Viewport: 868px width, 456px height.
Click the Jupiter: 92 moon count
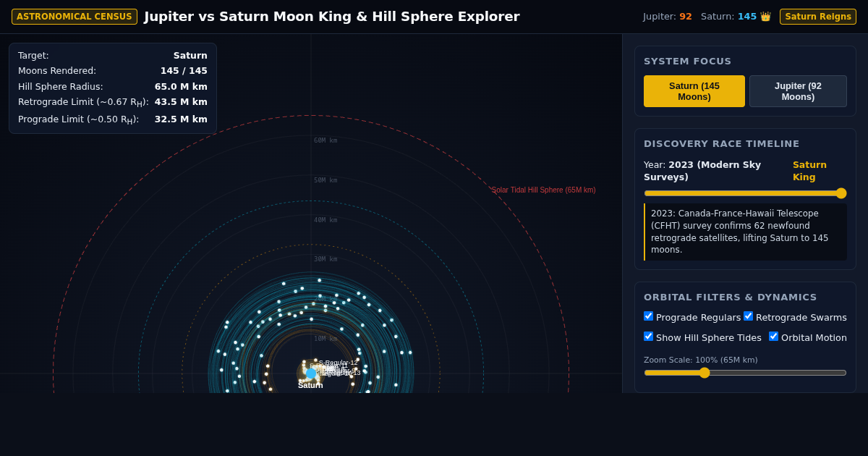pyautogui.click(x=668, y=17)
